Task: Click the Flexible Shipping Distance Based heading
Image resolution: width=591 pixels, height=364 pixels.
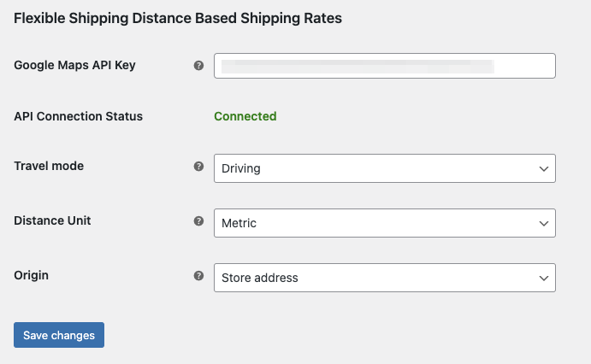Action: point(178,18)
